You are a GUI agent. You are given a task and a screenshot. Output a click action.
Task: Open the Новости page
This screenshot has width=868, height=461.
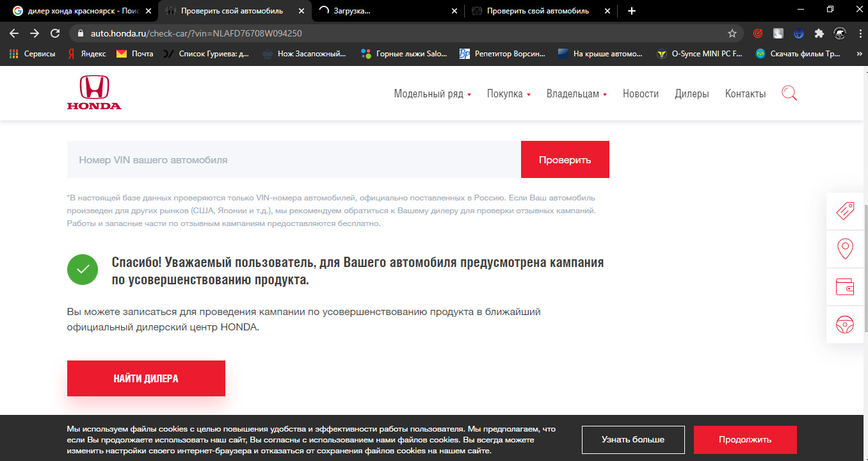click(641, 93)
